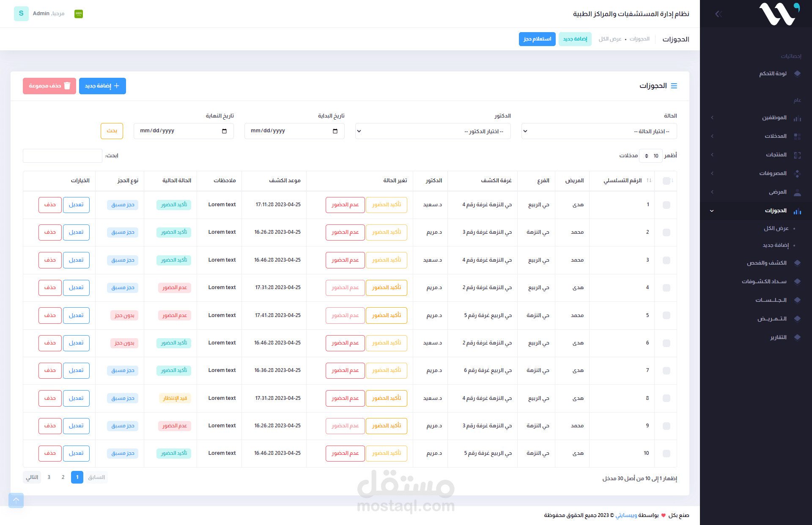Check the select-all checkbox in table header
The height and width of the screenshot is (525, 812).
coord(667,180)
